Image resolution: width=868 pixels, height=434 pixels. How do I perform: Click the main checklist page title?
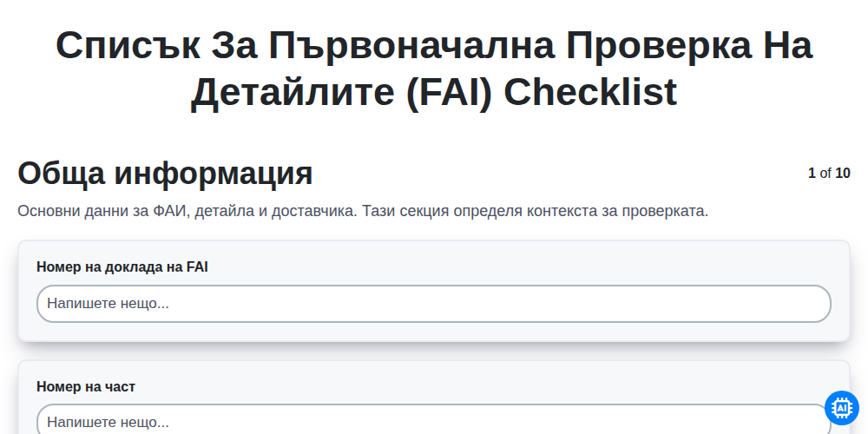pyautogui.click(x=434, y=69)
